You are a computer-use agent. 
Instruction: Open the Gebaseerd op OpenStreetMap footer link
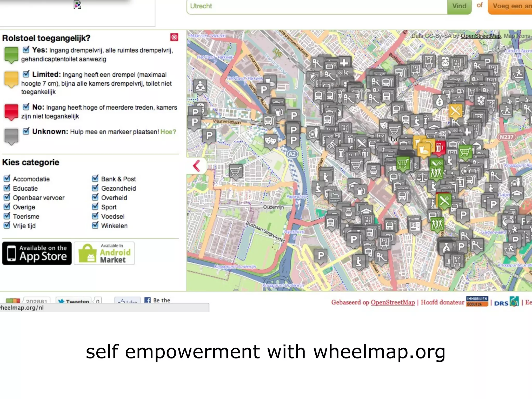point(393,302)
